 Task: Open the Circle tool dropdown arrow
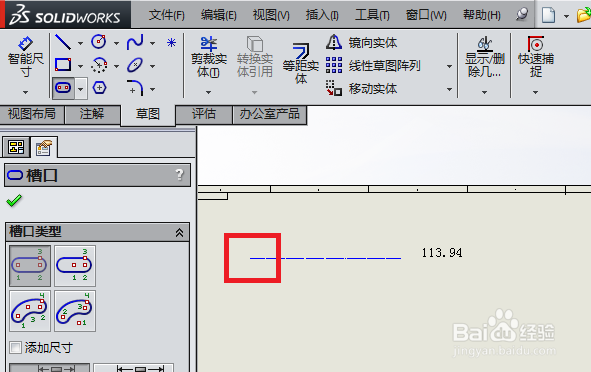[x=116, y=43]
